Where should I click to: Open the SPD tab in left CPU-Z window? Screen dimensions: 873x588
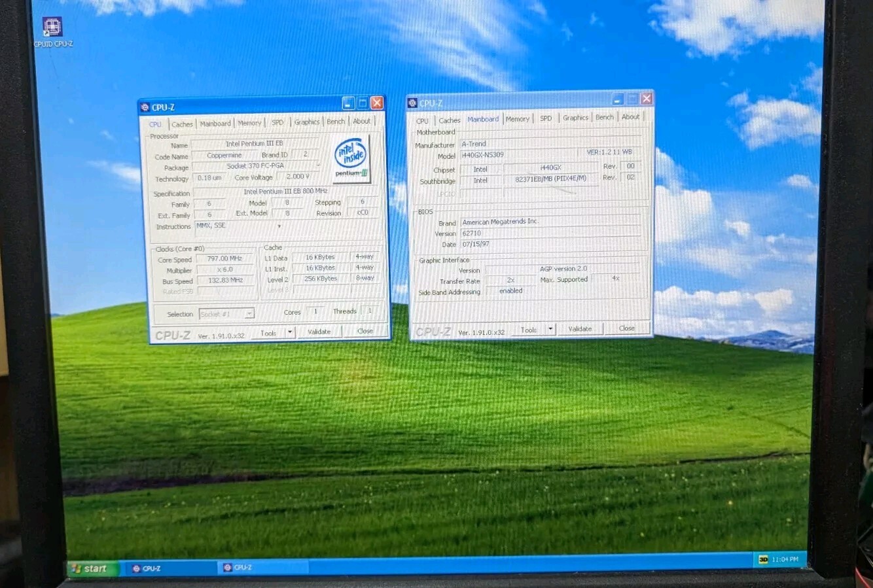[x=277, y=122]
